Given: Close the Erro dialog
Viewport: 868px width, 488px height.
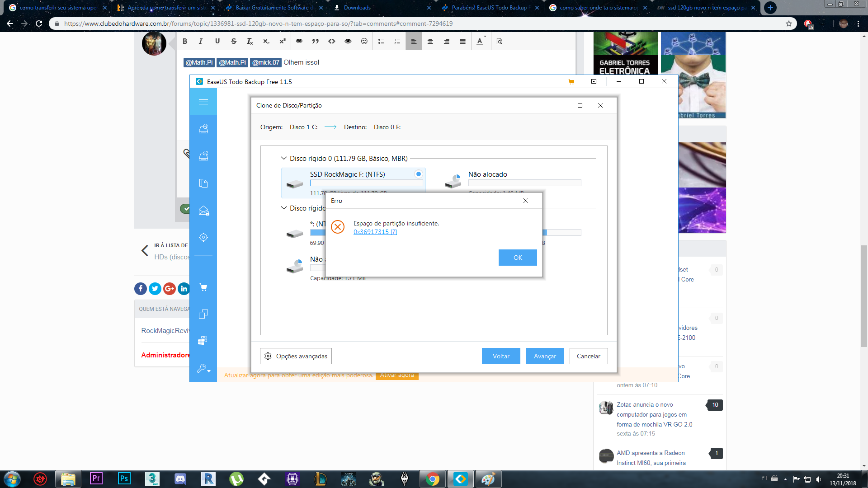Looking at the screenshot, I should click(525, 201).
